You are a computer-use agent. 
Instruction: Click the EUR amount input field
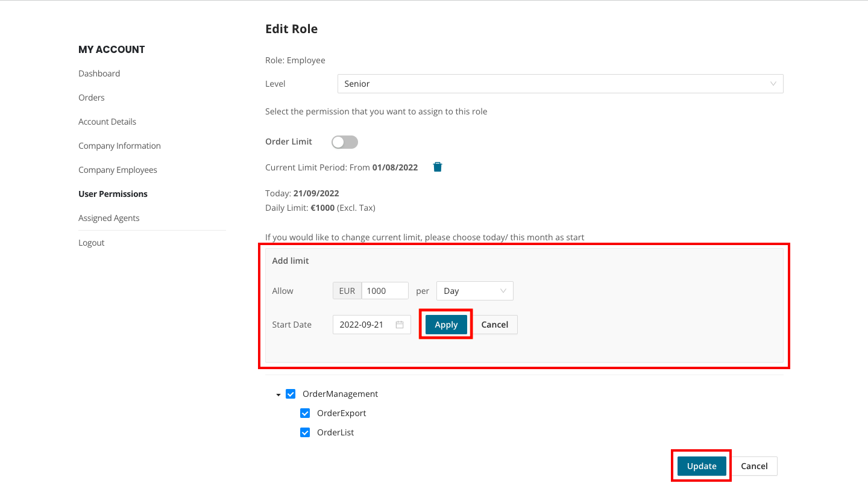385,291
